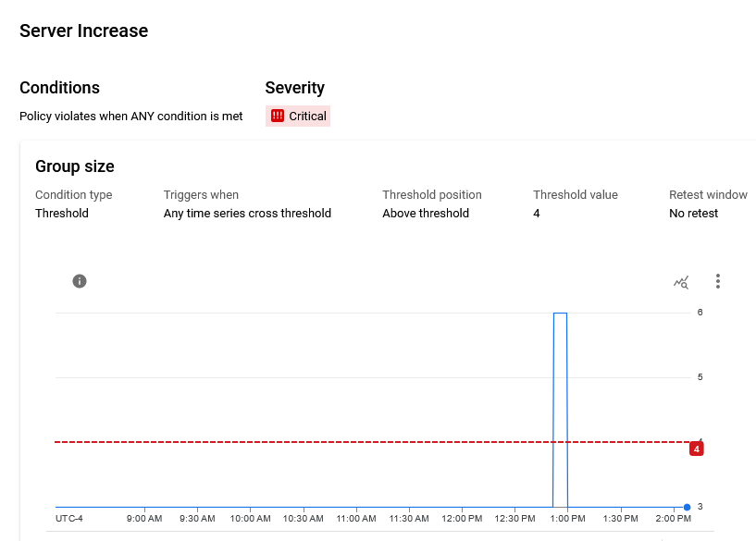Click the 12:00 PM time axis label
The height and width of the screenshot is (541, 756).
(x=462, y=519)
